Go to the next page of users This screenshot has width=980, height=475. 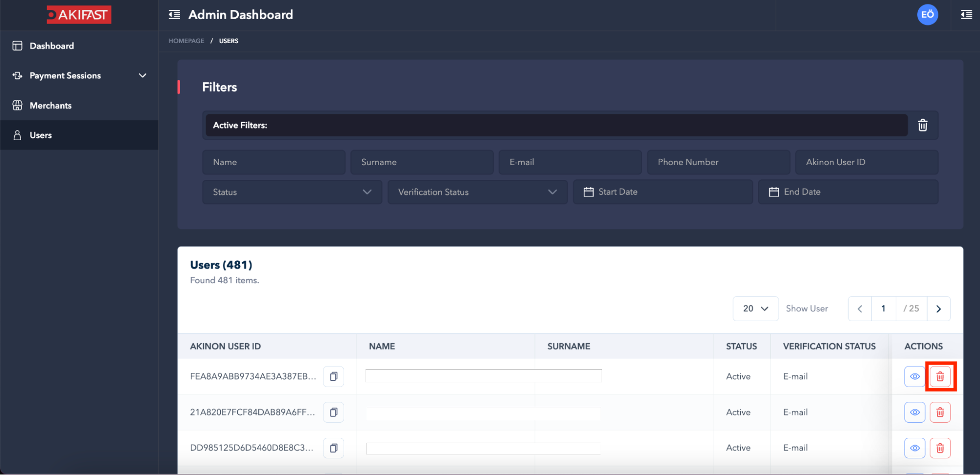(938, 309)
